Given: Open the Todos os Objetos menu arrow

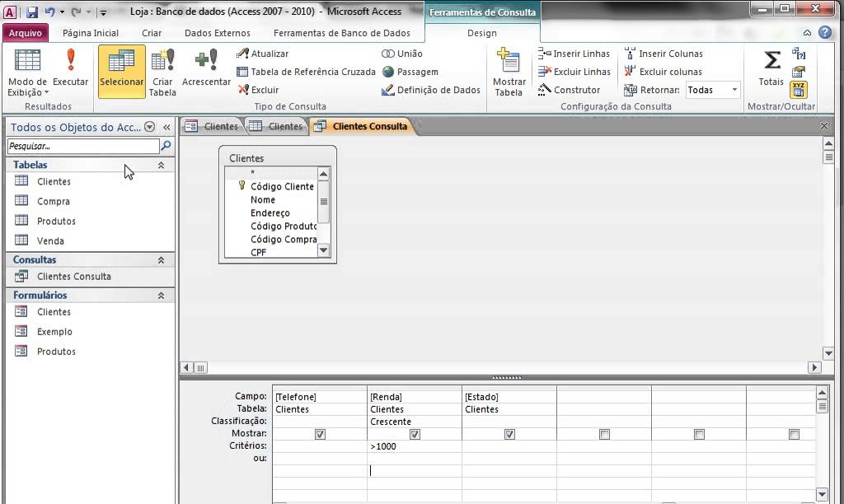Looking at the screenshot, I should point(150,127).
